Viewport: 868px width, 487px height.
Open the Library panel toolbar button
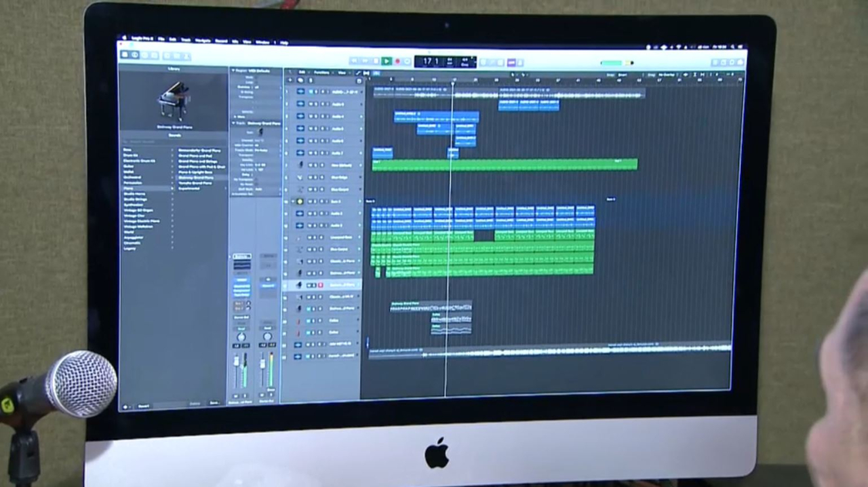click(x=125, y=54)
